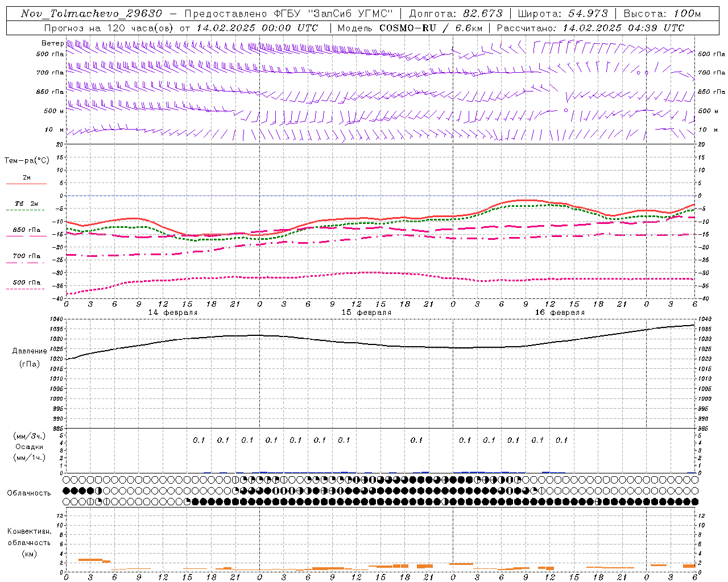The height and width of the screenshot is (582, 728).
Task: Click the (мм/3ч.) precipitation unit label
Action: point(30,436)
